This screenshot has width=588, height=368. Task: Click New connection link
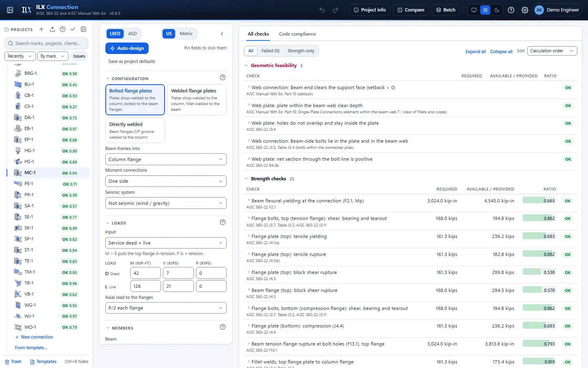(x=34, y=337)
